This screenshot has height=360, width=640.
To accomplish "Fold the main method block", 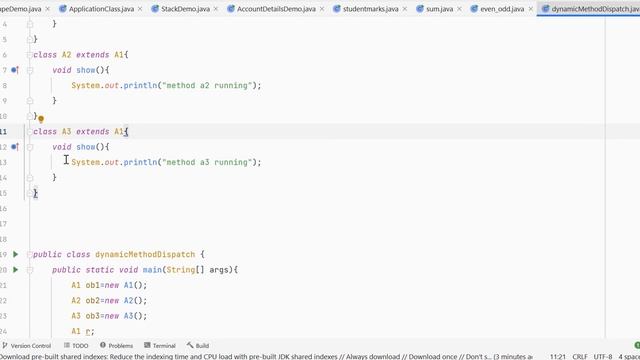I will pos(30,270).
